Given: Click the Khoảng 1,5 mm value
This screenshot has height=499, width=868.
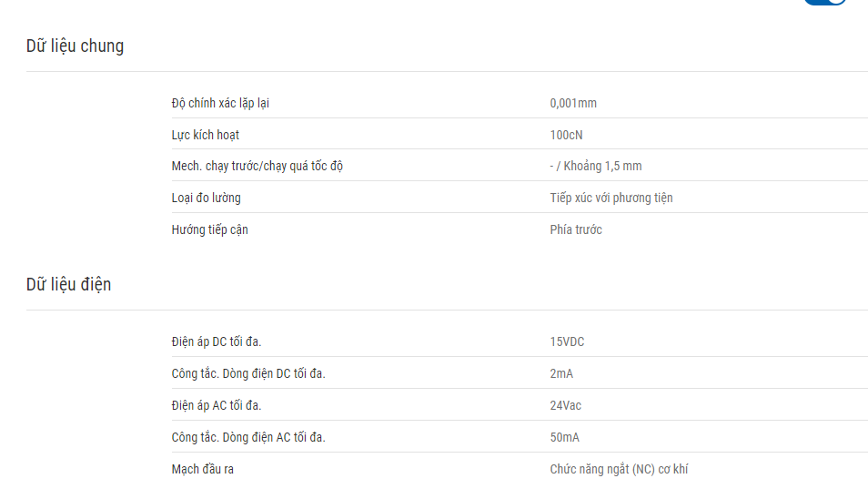Looking at the screenshot, I should tap(602, 166).
